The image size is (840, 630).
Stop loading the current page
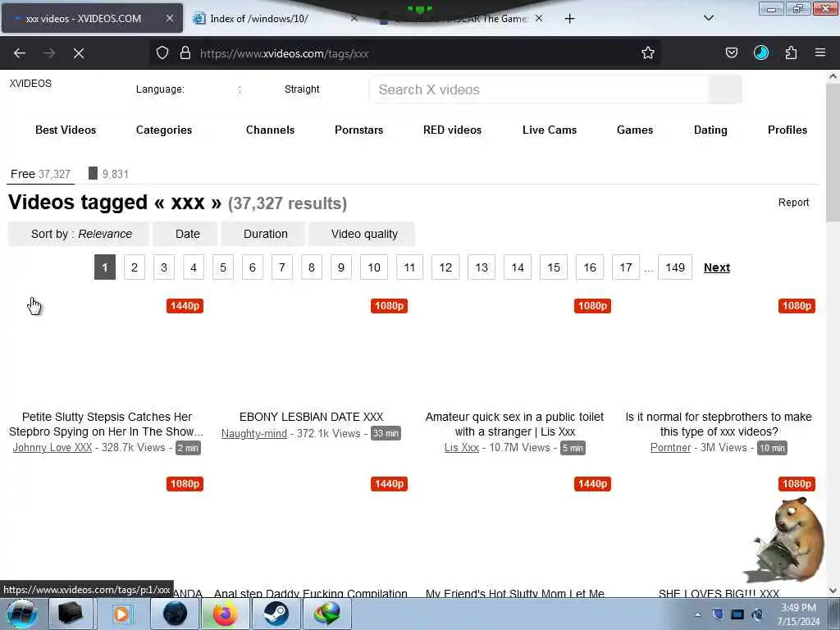(x=79, y=53)
